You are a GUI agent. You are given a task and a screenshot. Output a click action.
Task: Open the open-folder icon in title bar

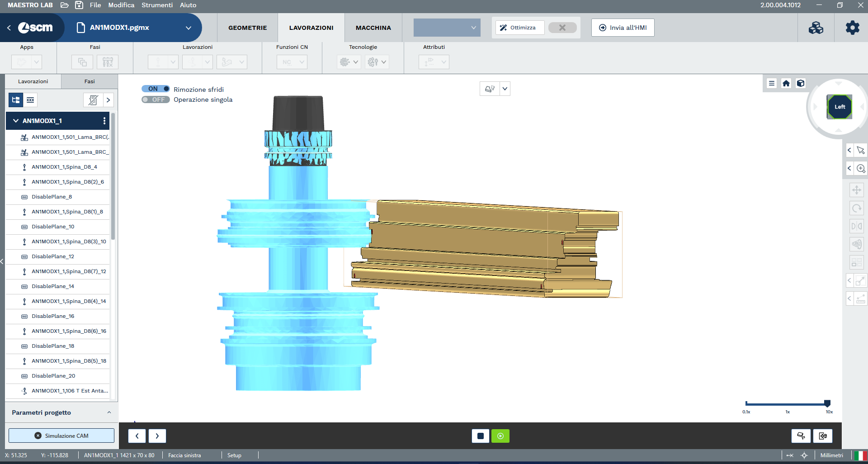tap(65, 5)
